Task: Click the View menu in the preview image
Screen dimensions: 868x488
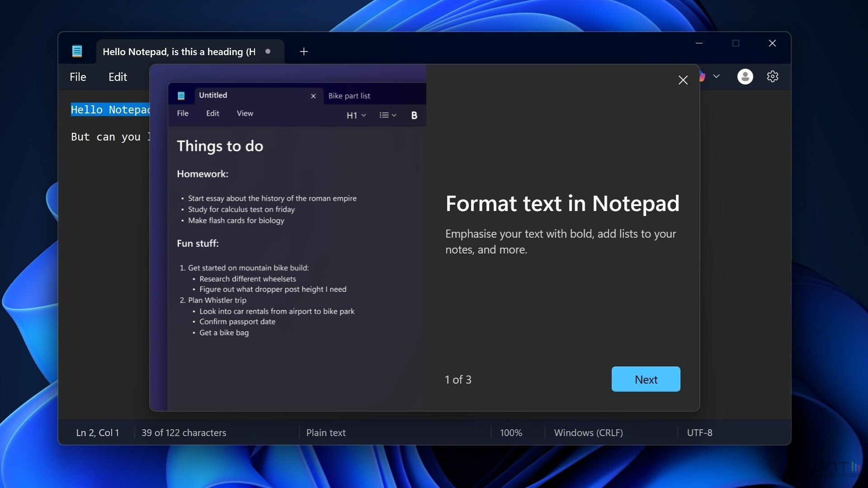Action: click(245, 113)
